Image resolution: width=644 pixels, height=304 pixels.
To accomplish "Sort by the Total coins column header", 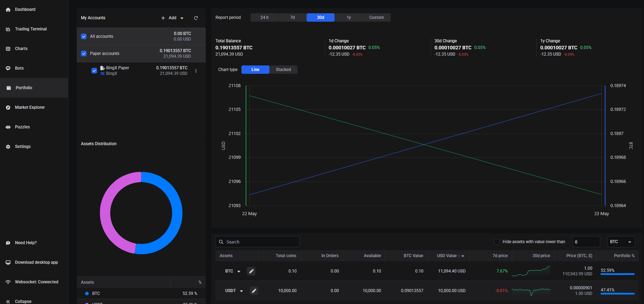I will 286,256.
